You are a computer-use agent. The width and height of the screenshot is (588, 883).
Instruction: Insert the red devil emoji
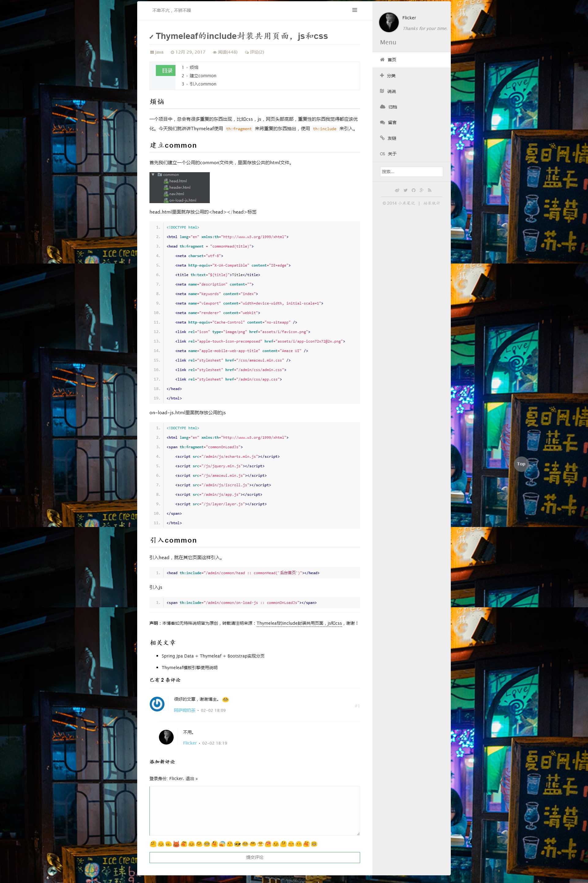point(176,844)
